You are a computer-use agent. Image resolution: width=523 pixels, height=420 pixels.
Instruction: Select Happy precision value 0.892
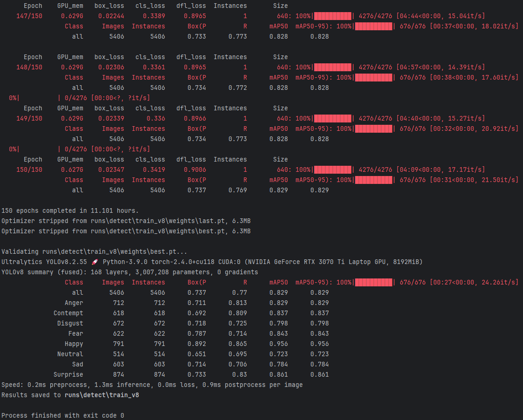[197, 344]
